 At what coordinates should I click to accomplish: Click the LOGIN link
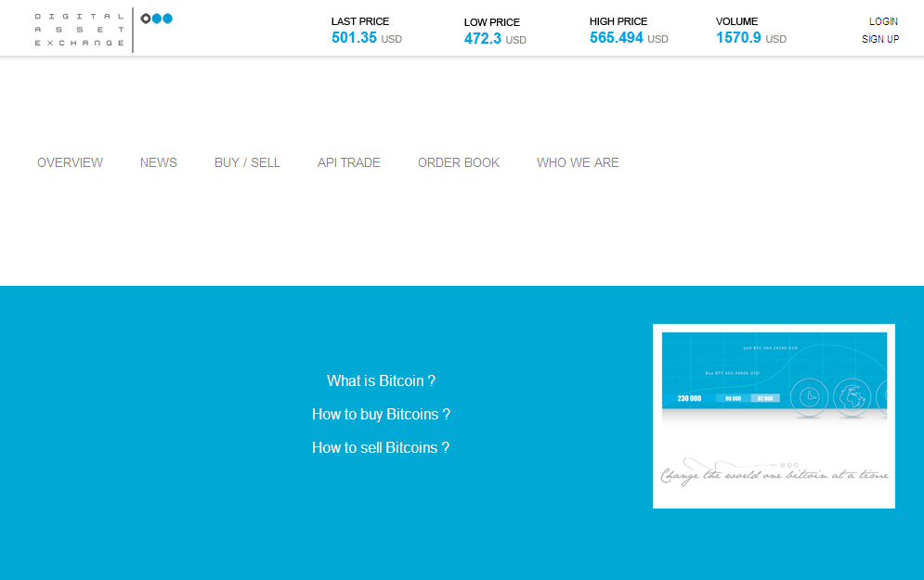[x=883, y=20]
